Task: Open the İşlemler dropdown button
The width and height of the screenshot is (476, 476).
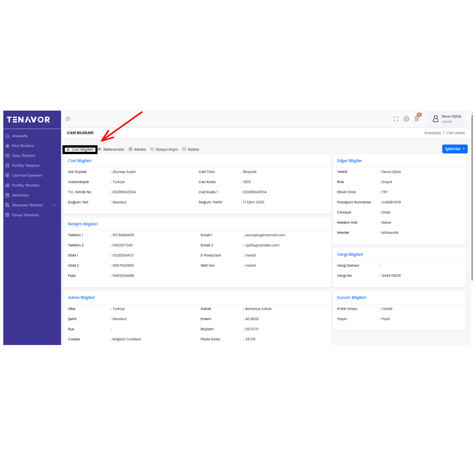Action: tap(454, 149)
